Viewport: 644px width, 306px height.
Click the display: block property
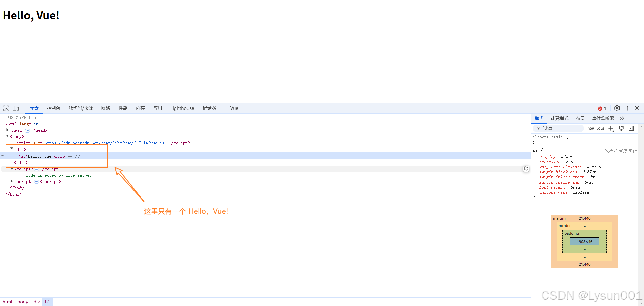click(557, 157)
